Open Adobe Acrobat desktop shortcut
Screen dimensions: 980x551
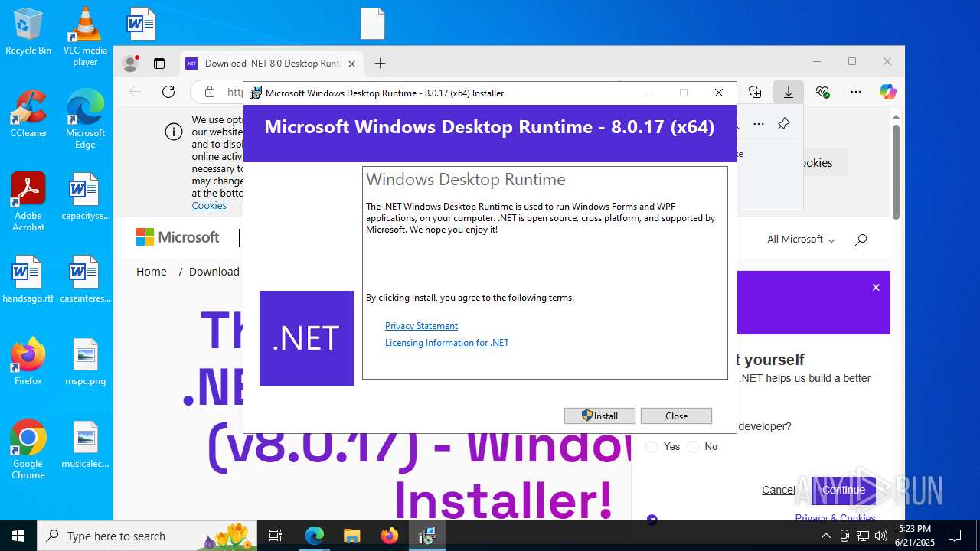pyautogui.click(x=28, y=201)
